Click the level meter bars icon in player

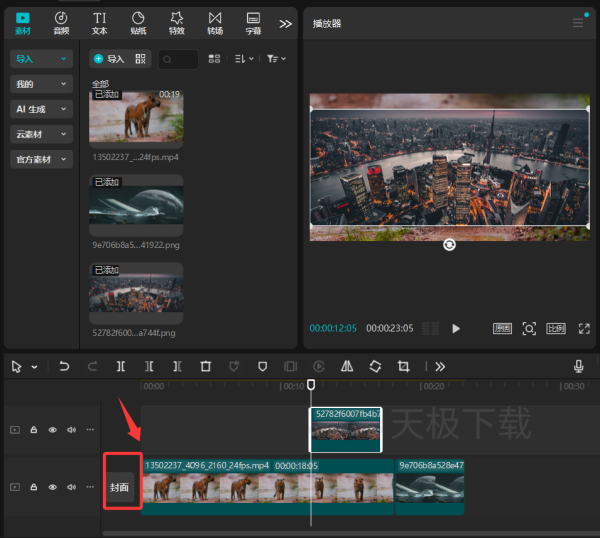(x=430, y=328)
